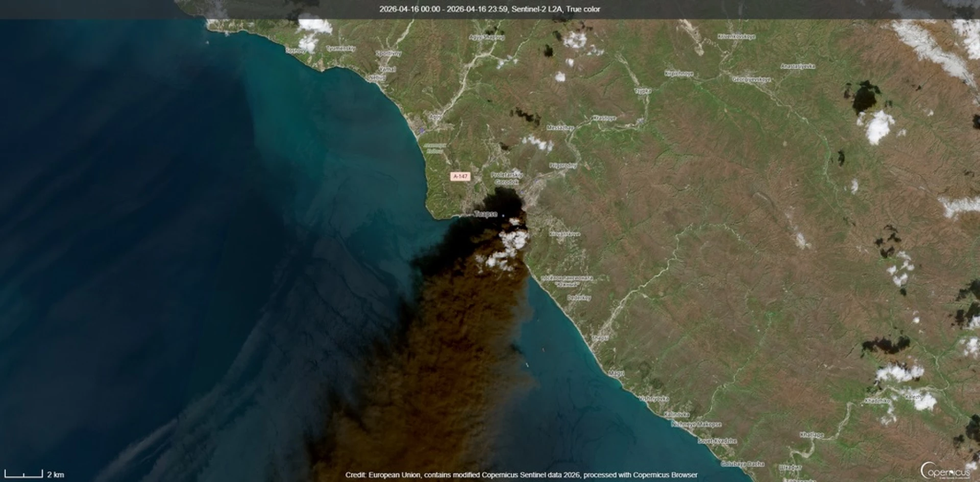Select the Prigorodny place label
980x482 pixels.
click(x=563, y=166)
